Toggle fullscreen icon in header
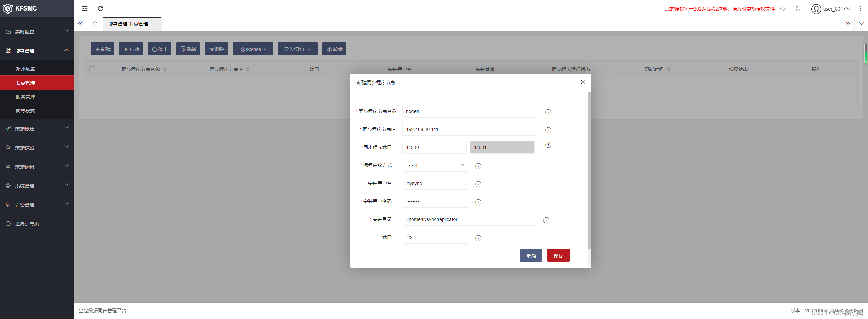 (x=798, y=8)
